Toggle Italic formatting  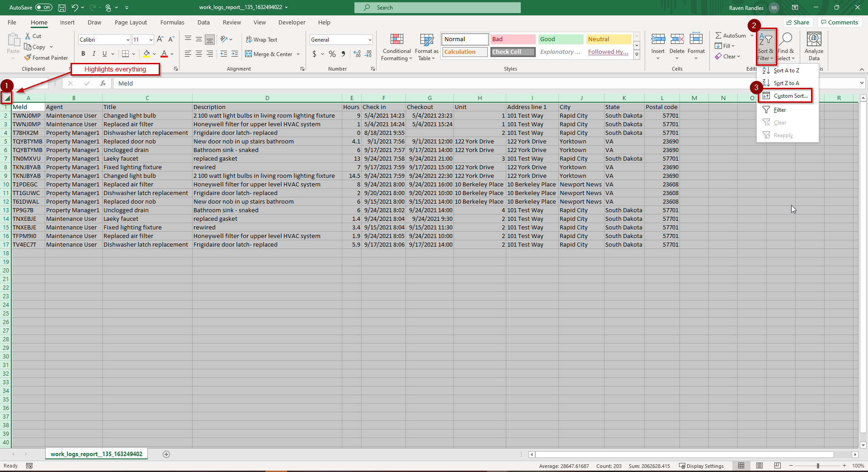pos(94,54)
